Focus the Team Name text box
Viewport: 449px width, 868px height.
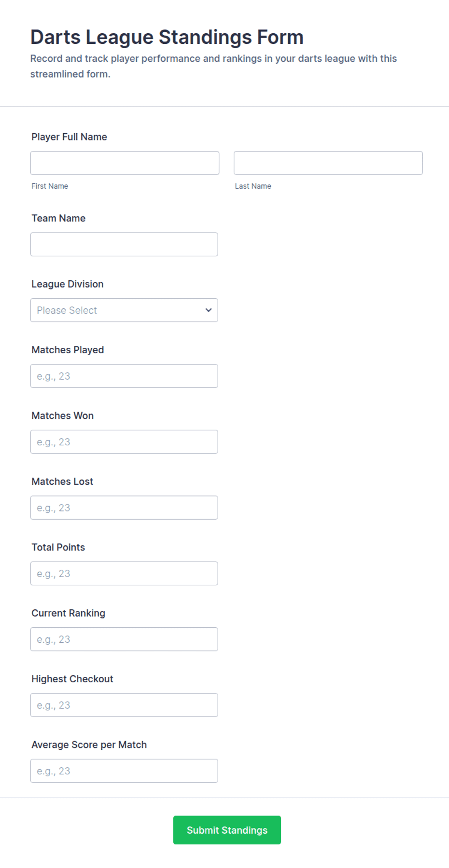point(124,244)
